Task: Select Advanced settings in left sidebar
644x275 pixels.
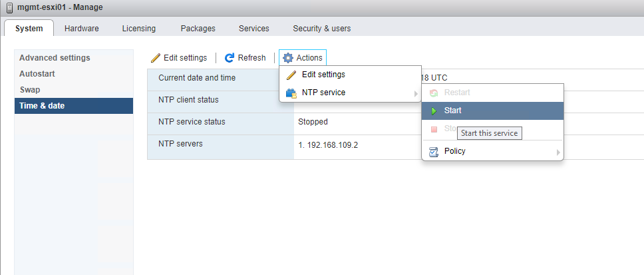Action: tap(55, 58)
